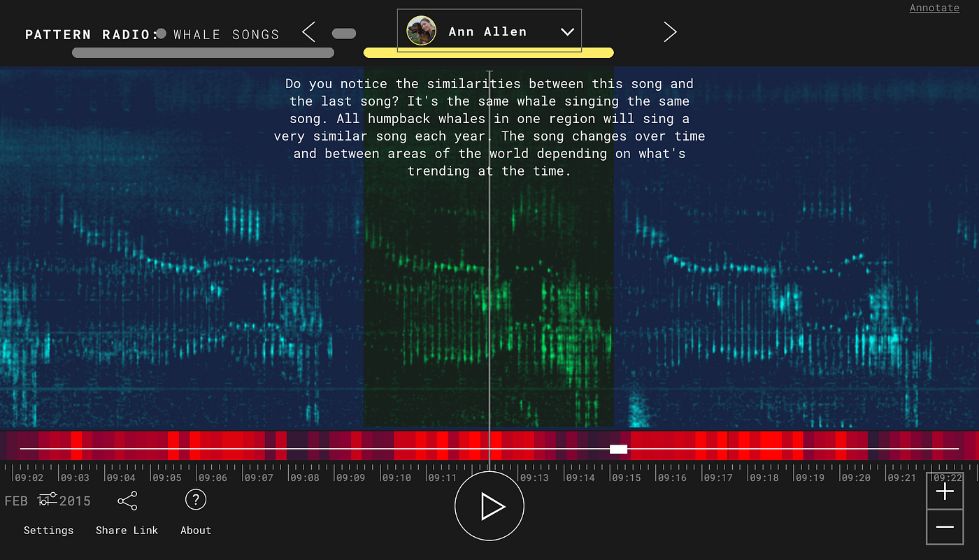Go to the next annotation arrow
Screen dimensions: 979x560
[x=670, y=31]
